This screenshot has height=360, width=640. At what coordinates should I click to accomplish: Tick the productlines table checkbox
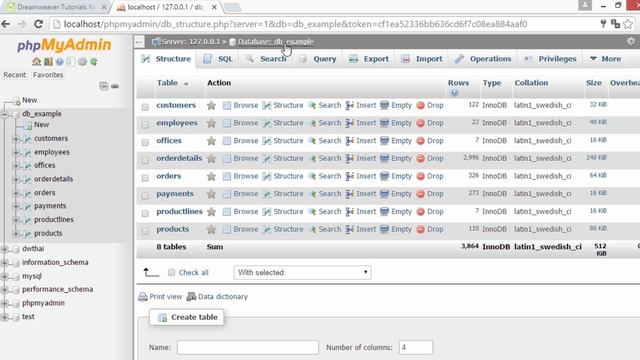(145, 213)
